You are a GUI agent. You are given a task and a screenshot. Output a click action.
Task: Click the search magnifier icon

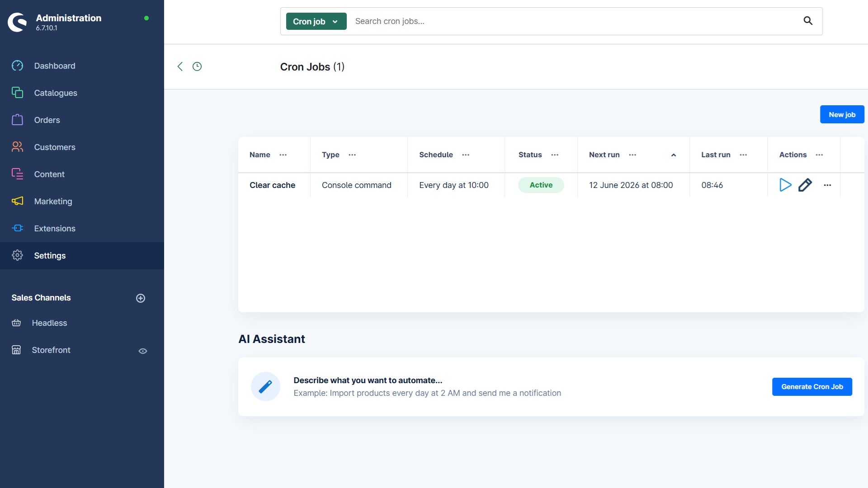[808, 21]
